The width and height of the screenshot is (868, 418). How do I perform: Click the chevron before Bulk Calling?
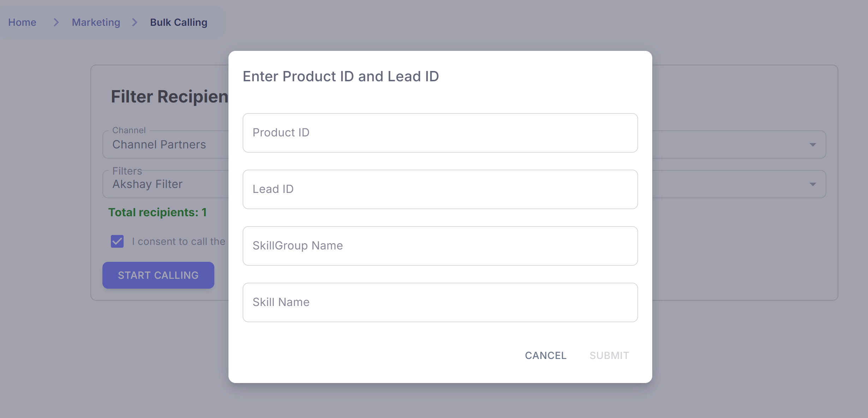point(135,22)
